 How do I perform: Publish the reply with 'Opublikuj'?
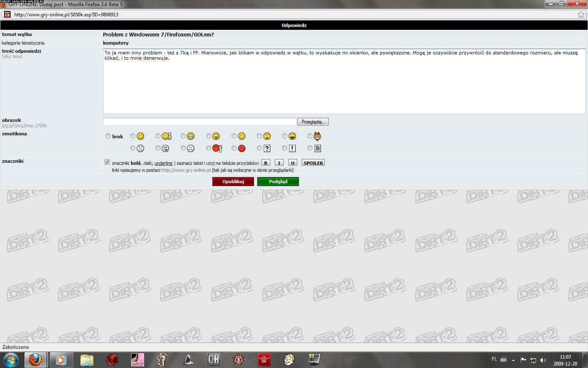233,182
